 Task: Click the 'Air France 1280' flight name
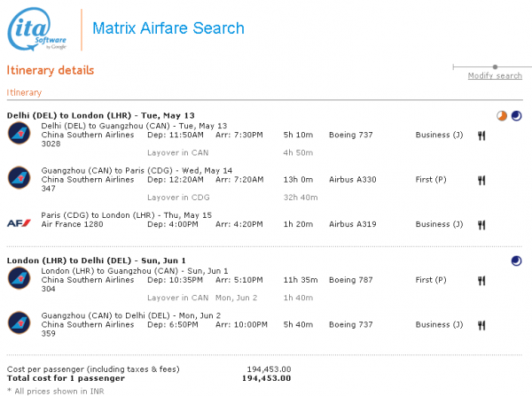coord(72,224)
